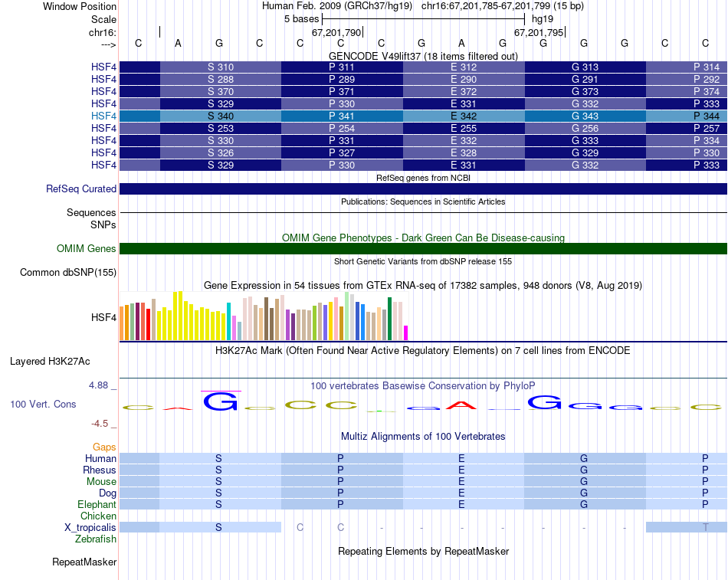Click the cyan bar in GTEx expression chart
The height and width of the screenshot is (580, 728).
pos(228,321)
